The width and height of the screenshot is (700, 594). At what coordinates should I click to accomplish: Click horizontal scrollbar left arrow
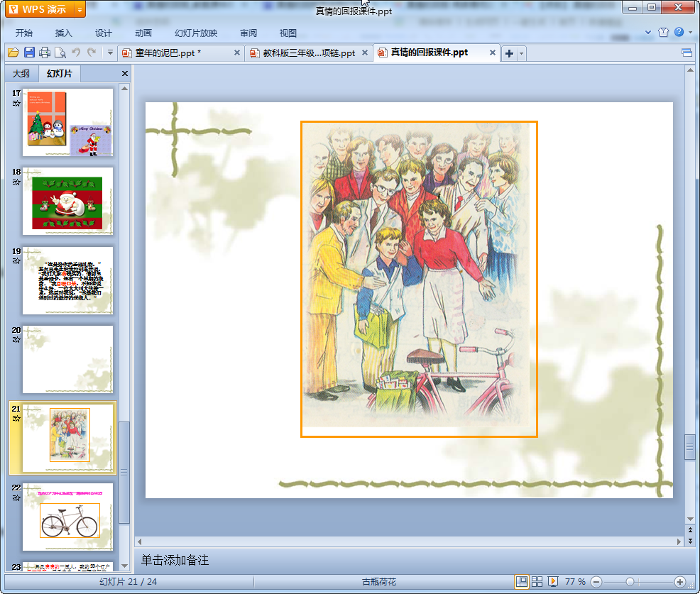tap(140, 541)
